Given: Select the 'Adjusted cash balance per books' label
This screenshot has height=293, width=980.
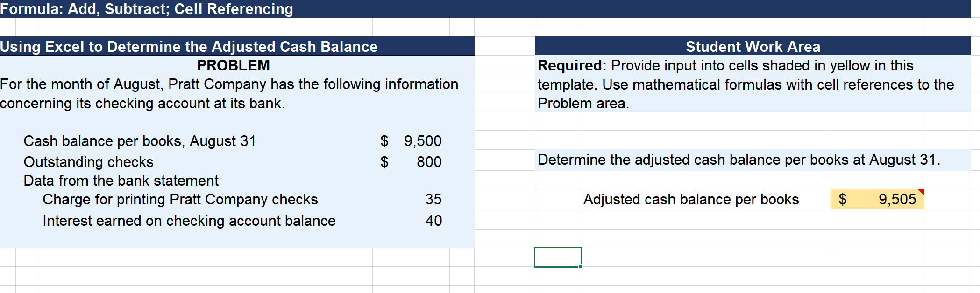Looking at the screenshot, I should pos(691,199).
